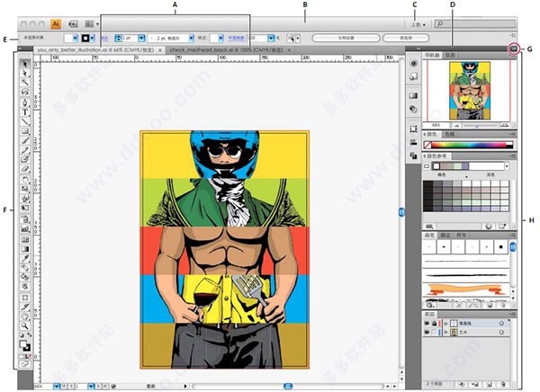Expand the top layer's disclosure triangle

(x=446, y=324)
